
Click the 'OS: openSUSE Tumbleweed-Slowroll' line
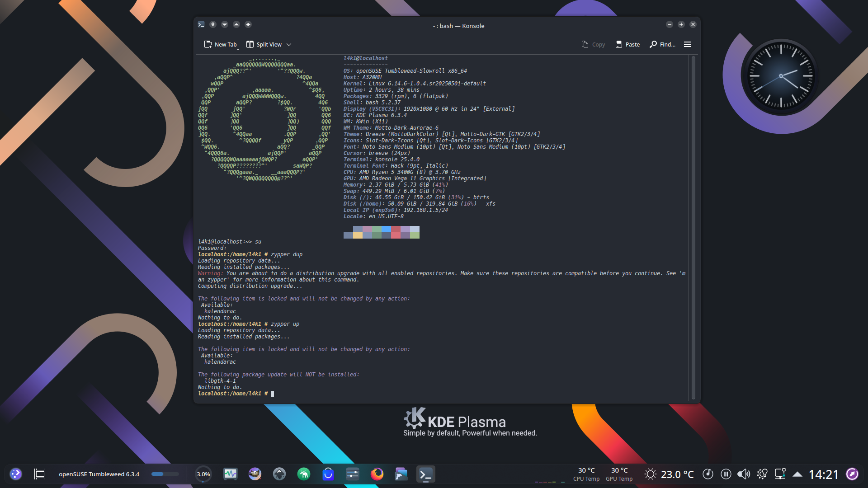point(405,71)
